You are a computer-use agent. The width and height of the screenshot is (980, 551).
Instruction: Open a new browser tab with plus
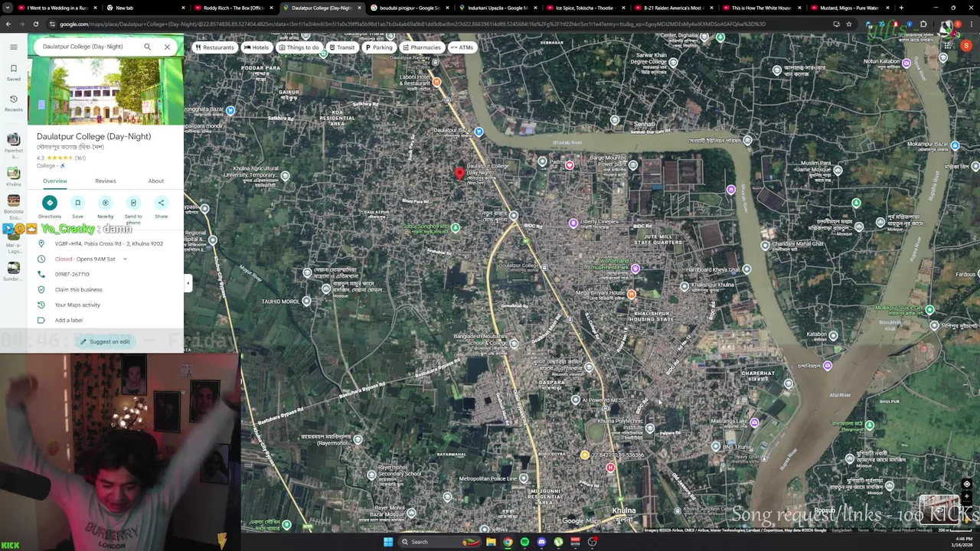pos(901,8)
